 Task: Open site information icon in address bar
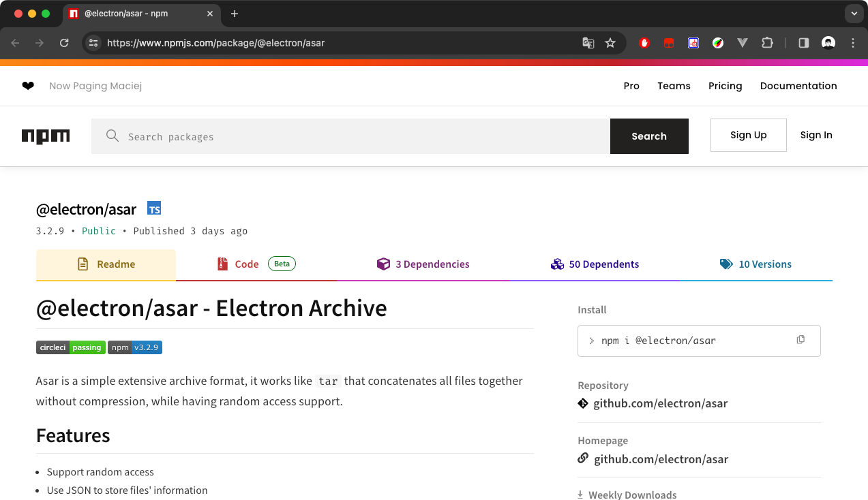pyautogui.click(x=93, y=43)
